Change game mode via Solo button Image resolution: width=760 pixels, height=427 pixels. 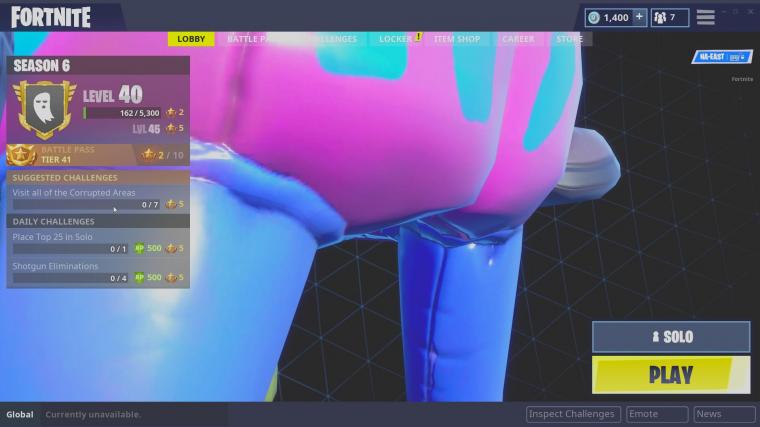[671, 336]
